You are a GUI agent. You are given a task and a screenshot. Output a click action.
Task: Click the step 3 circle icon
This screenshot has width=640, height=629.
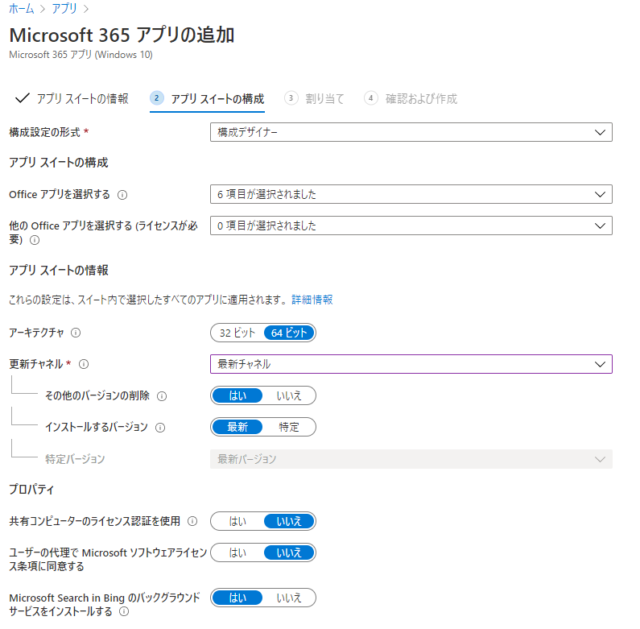coord(291,98)
